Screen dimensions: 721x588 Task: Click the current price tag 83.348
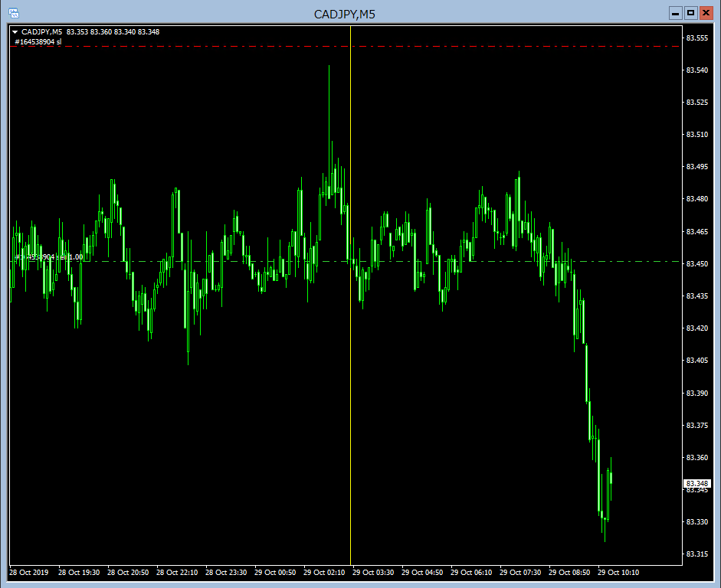(x=697, y=484)
